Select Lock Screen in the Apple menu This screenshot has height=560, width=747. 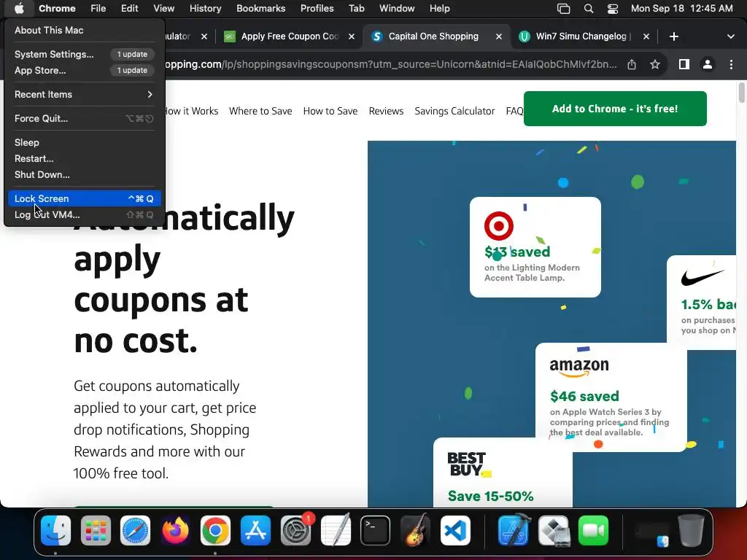(x=85, y=198)
